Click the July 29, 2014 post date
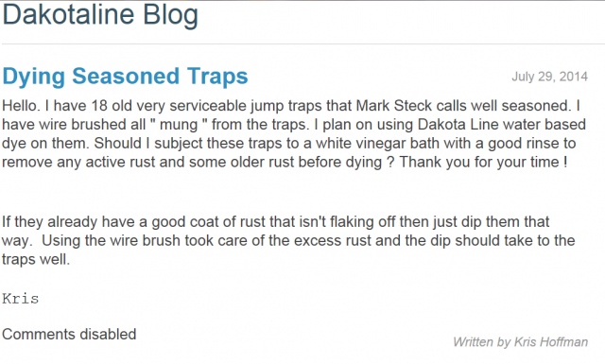The image size is (605, 364). 549,77
